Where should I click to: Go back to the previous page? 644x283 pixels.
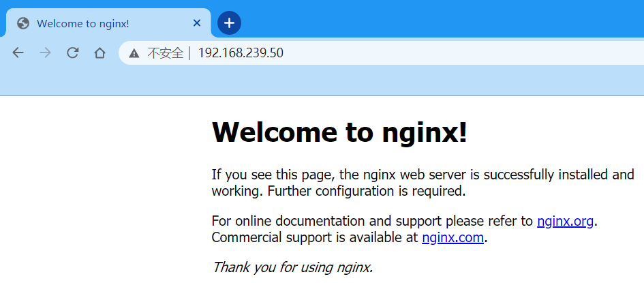pos(18,53)
